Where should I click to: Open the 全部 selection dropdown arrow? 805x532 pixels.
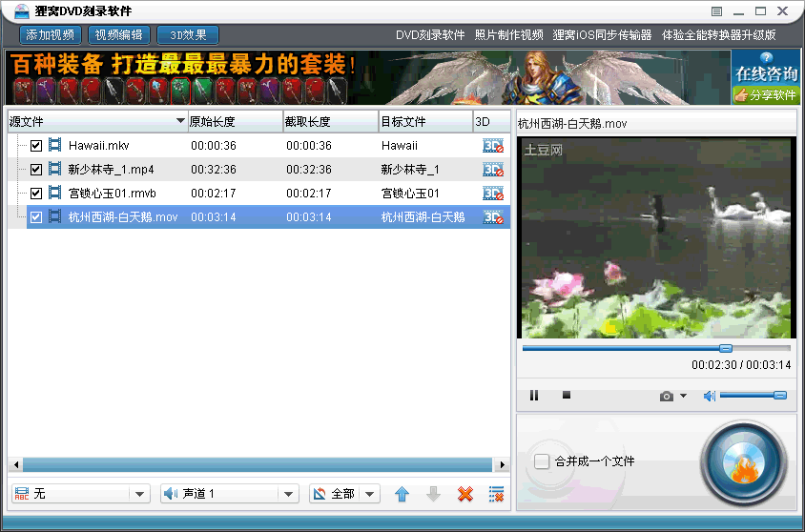coord(370,494)
